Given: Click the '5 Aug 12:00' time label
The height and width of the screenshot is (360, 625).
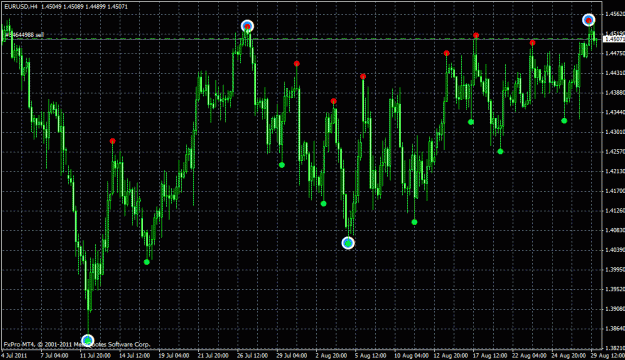Looking at the screenshot, I should click(371, 356).
